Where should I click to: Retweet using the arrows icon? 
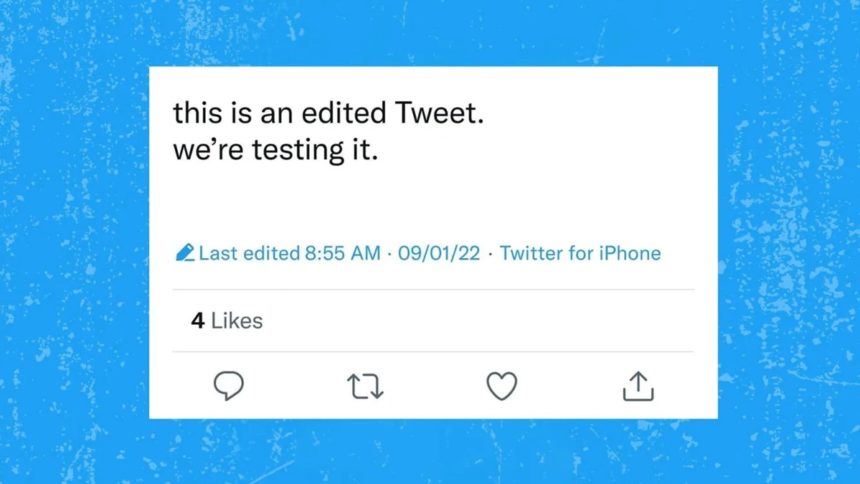(365, 385)
